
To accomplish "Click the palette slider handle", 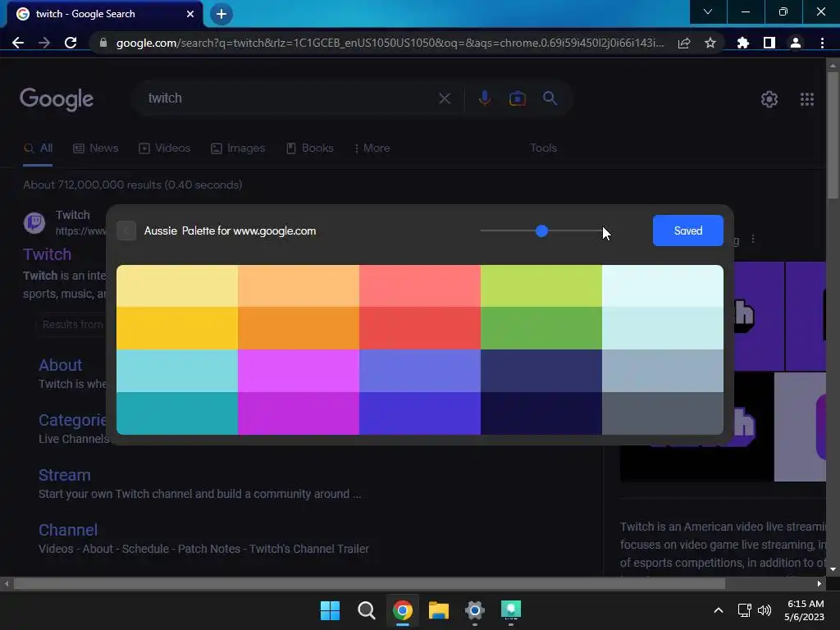I will click(541, 231).
